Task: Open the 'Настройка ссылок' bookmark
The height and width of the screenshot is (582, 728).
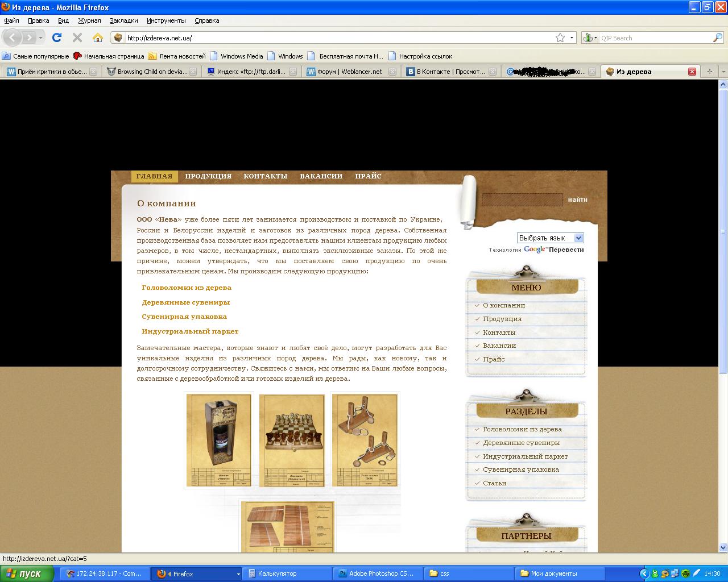Action: [420, 56]
